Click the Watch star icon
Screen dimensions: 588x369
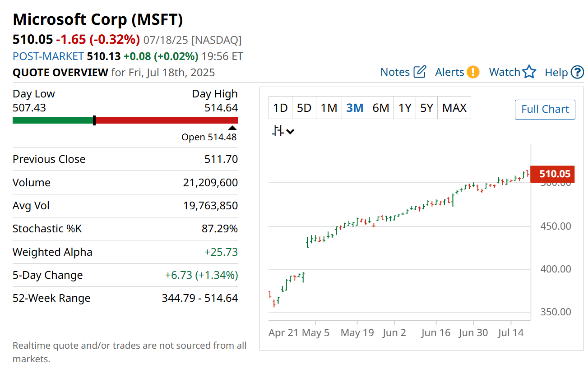(529, 72)
